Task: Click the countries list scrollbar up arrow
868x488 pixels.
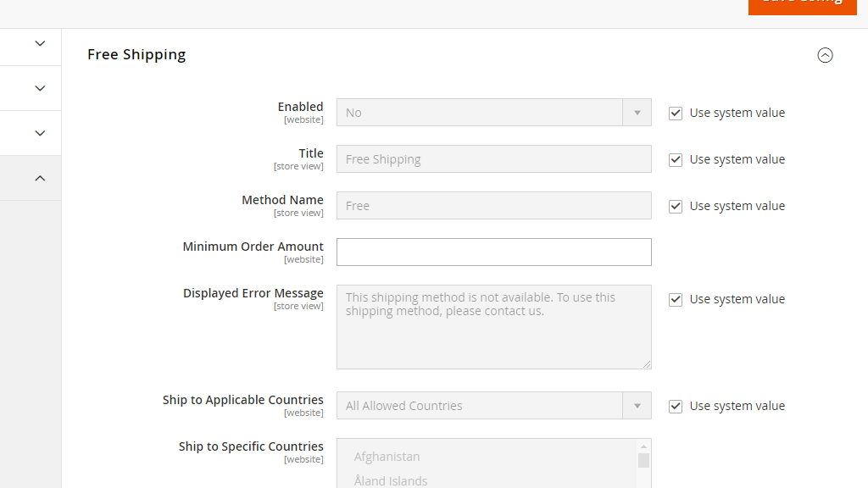Action: [x=643, y=446]
